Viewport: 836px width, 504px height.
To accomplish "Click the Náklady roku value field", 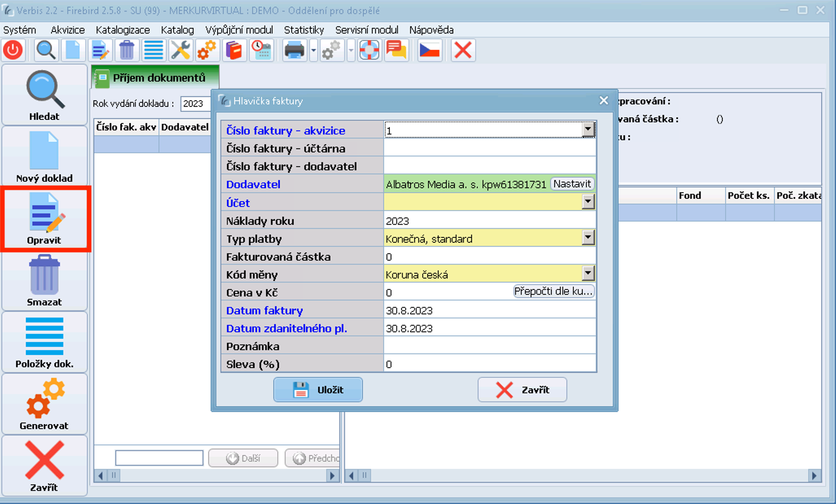I will [490, 221].
